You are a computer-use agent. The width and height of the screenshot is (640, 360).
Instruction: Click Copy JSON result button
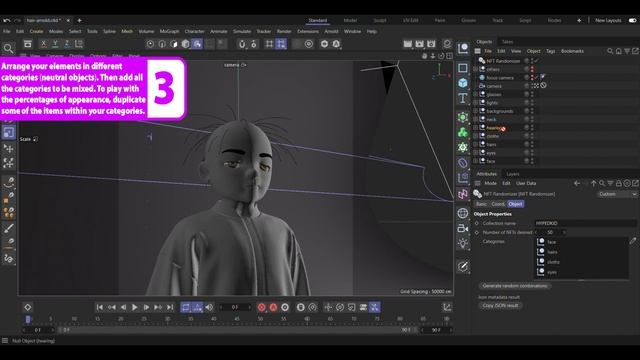pyautogui.click(x=500, y=305)
